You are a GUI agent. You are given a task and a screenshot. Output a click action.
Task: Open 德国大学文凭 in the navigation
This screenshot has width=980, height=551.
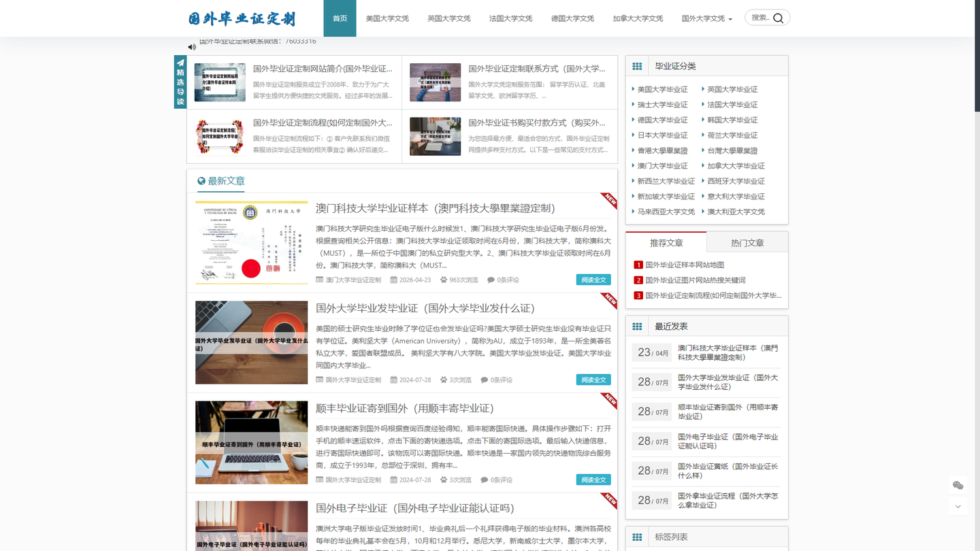pyautogui.click(x=572, y=18)
